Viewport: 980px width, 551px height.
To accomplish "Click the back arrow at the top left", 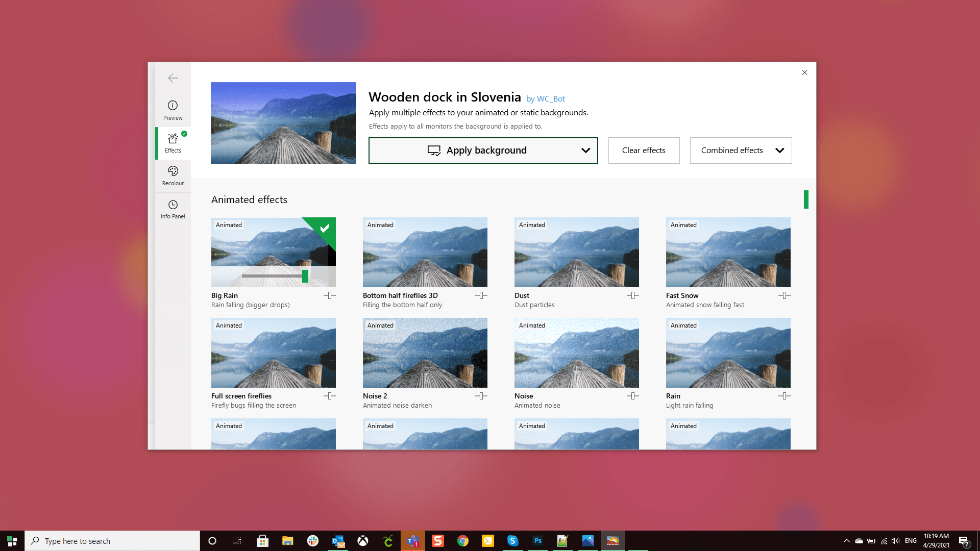I will [x=173, y=78].
